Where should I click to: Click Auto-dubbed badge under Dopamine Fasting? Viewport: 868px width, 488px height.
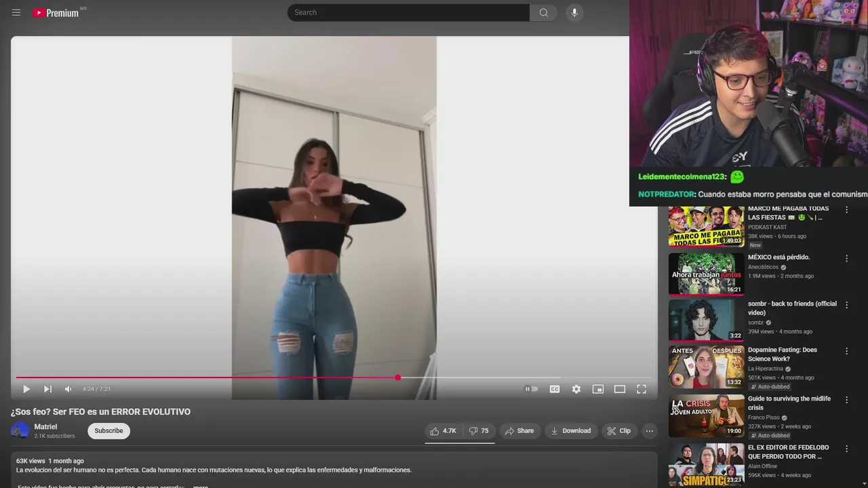pos(770,387)
